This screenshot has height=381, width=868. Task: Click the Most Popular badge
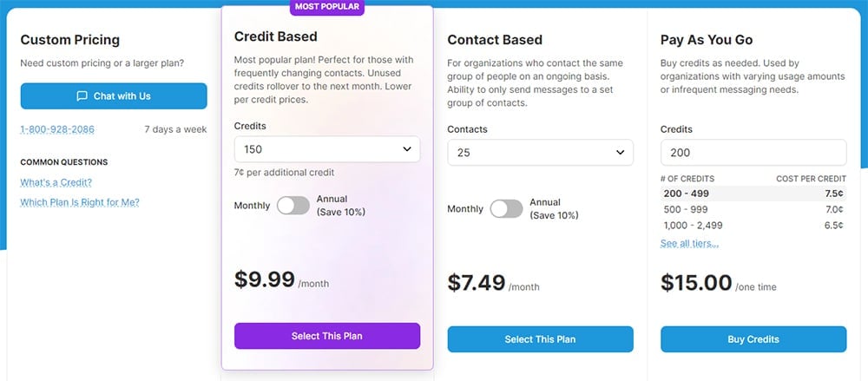[327, 7]
